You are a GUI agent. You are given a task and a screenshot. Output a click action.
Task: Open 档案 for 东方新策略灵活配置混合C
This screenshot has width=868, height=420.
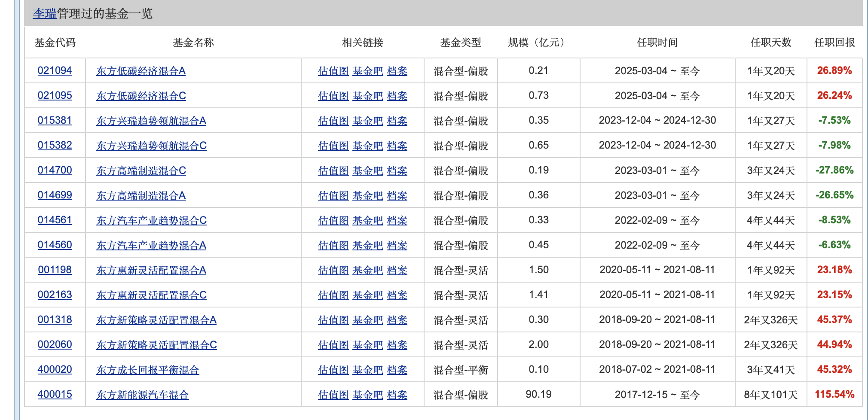(397, 345)
